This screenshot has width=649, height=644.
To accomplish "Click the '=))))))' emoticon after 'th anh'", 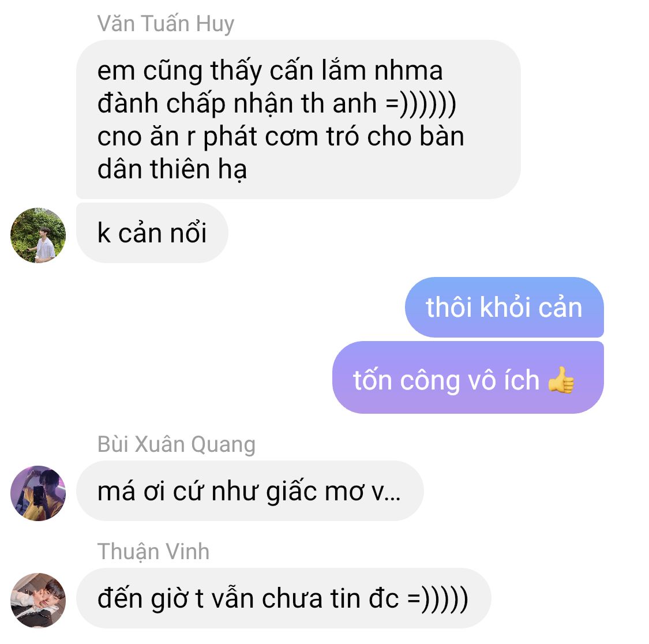I will (421, 103).
